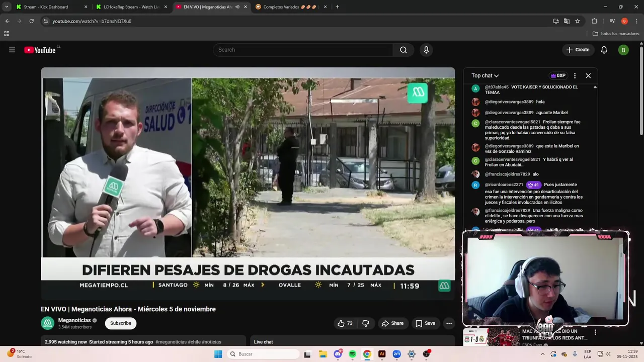Image resolution: width=644 pixels, height=362 pixels.
Task: Open File Explorer from the taskbar
Action: pos(323,354)
